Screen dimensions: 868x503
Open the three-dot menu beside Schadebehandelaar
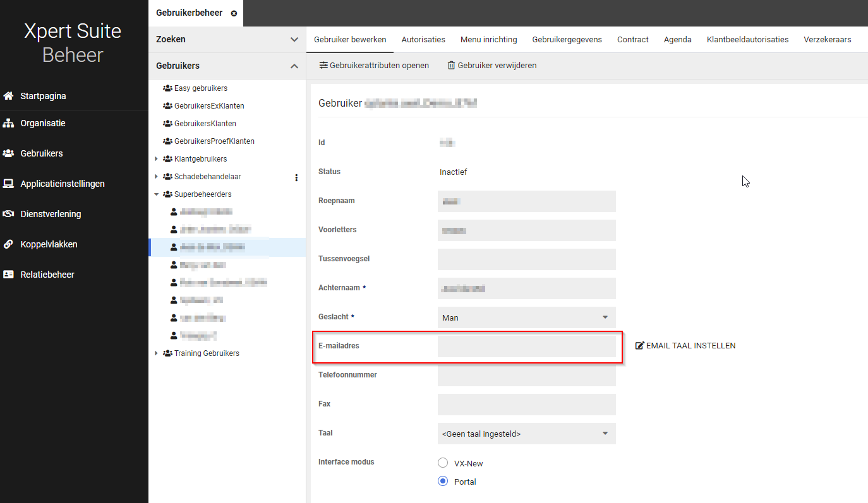pos(296,177)
